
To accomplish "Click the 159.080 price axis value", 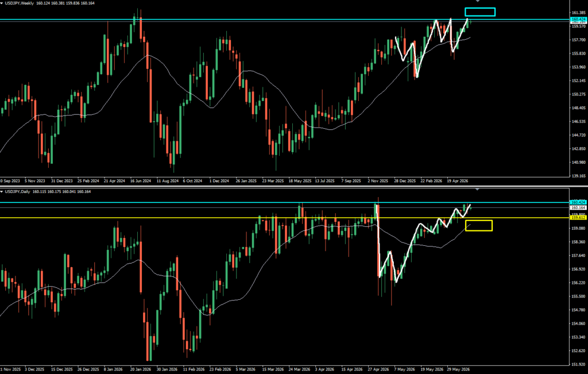I will [579, 229].
